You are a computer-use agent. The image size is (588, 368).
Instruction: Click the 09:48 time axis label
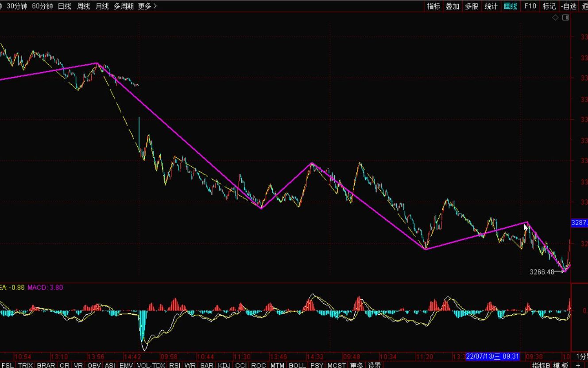351,356
